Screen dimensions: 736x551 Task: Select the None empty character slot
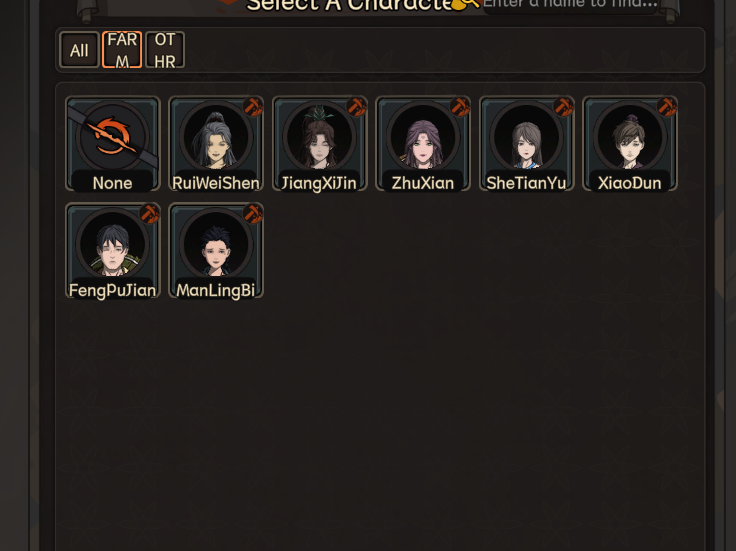(x=113, y=144)
